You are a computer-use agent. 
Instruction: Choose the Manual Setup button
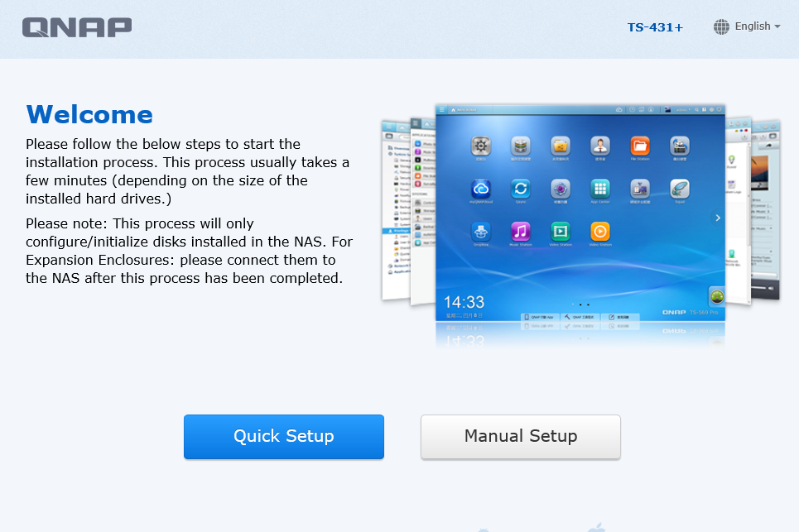(520, 436)
